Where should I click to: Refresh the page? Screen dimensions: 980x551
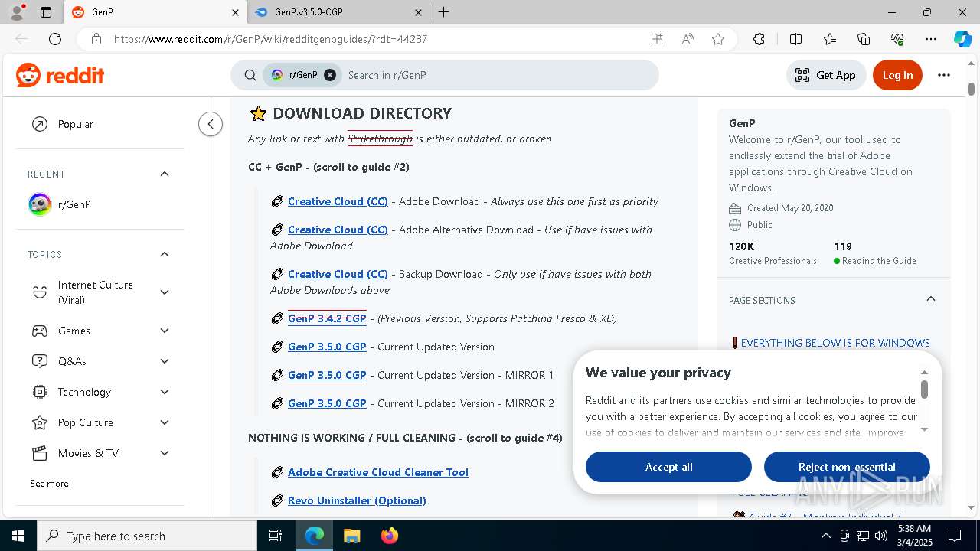[55, 39]
